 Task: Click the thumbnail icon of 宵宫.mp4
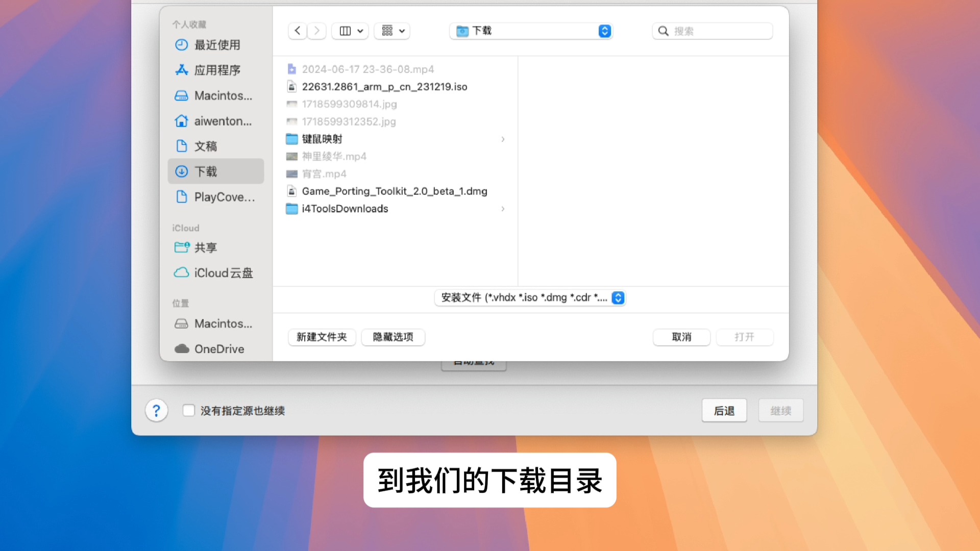point(291,174)
